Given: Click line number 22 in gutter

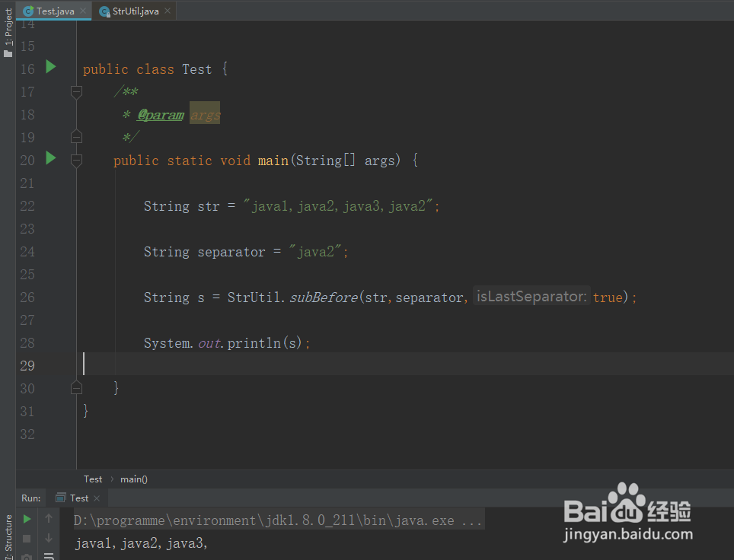Looking at the screenshot, I should (27, 206).
